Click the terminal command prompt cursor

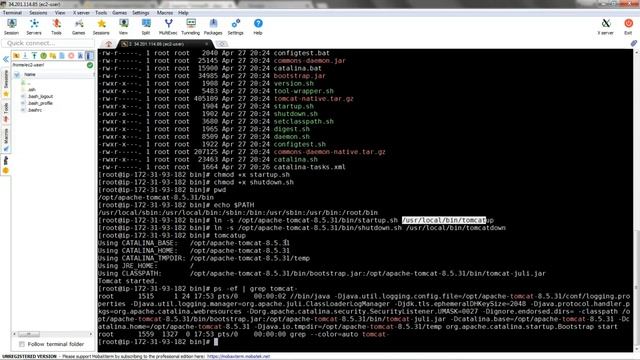(x=216, y=342)
